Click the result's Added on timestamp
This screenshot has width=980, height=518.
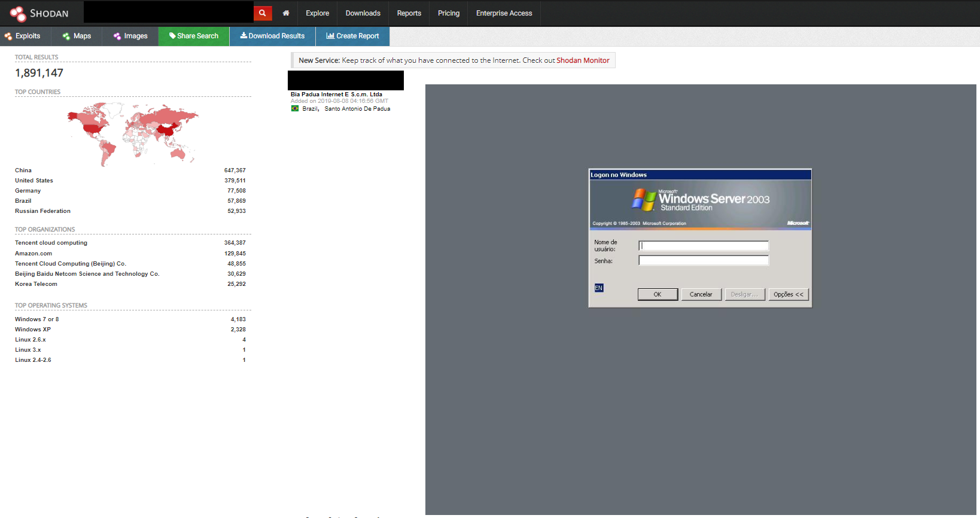coord(339,101)
